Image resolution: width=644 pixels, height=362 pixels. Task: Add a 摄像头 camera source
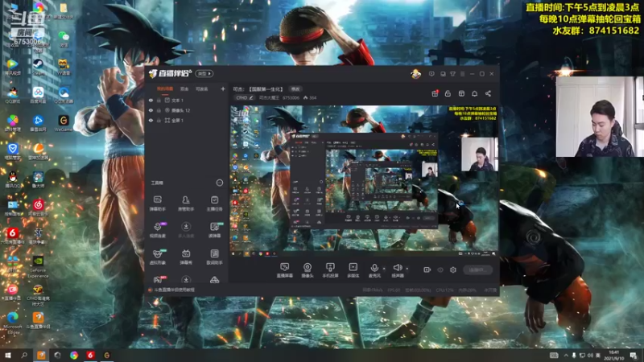(308, 270)
